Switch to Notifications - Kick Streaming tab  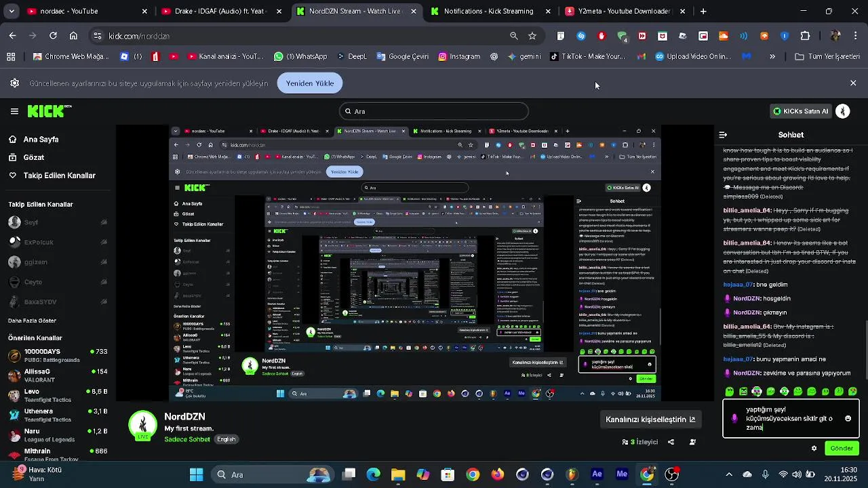pyautogui.click(x=491, y=11)
